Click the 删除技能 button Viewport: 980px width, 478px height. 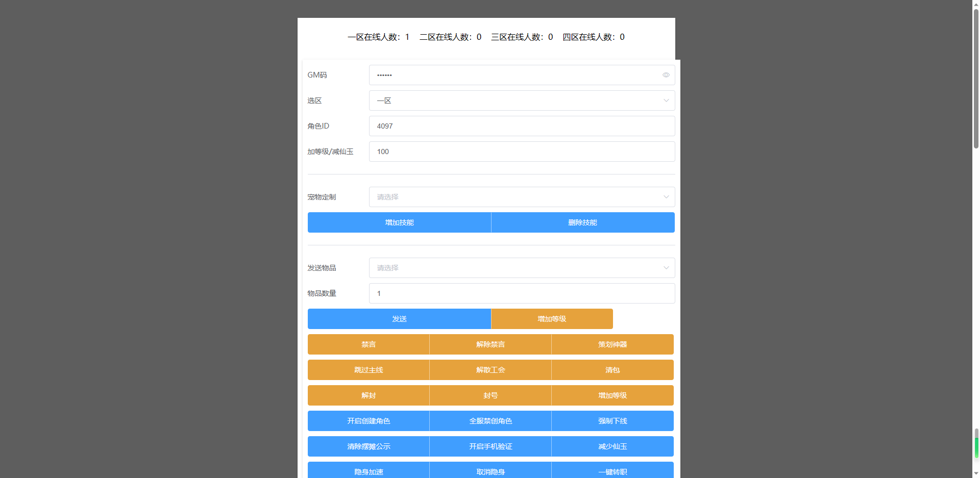583,222
